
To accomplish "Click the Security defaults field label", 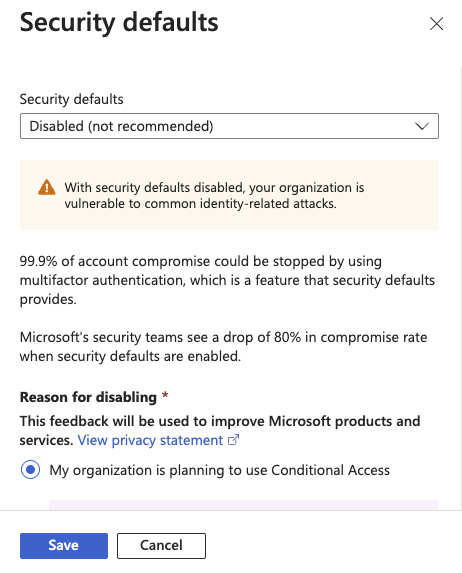I will click(x=72, y=99).
